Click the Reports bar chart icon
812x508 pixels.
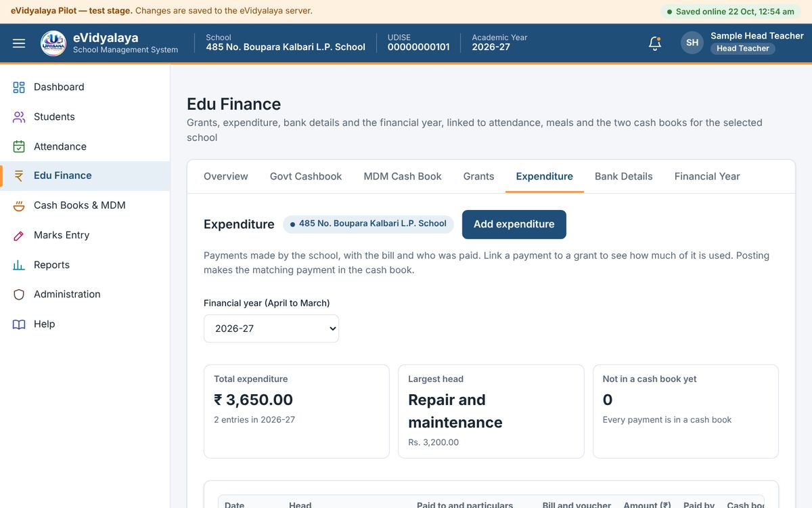[19, 265]
